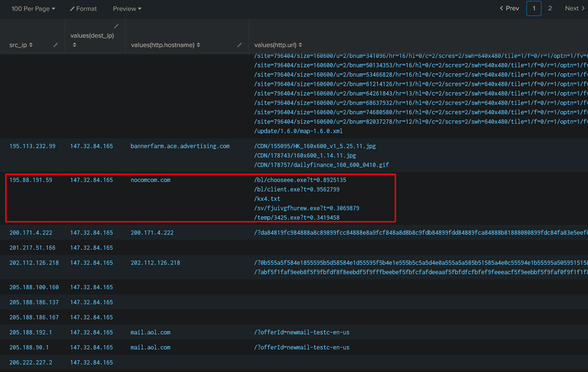Viewport: 588px width, 372px height.
Task: Click URL /temp/3425.exe?t=0.3419458
Action: coord(297,218)
